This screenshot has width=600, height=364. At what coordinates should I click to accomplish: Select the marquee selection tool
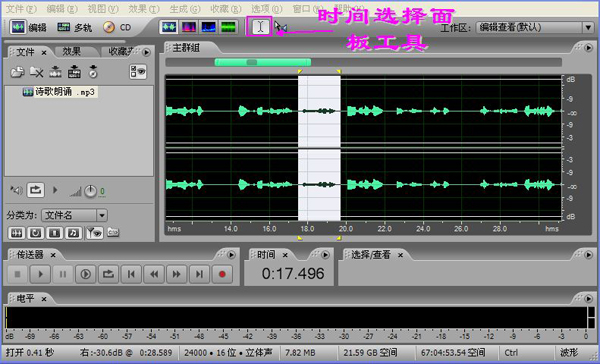(x=280, y=27)
